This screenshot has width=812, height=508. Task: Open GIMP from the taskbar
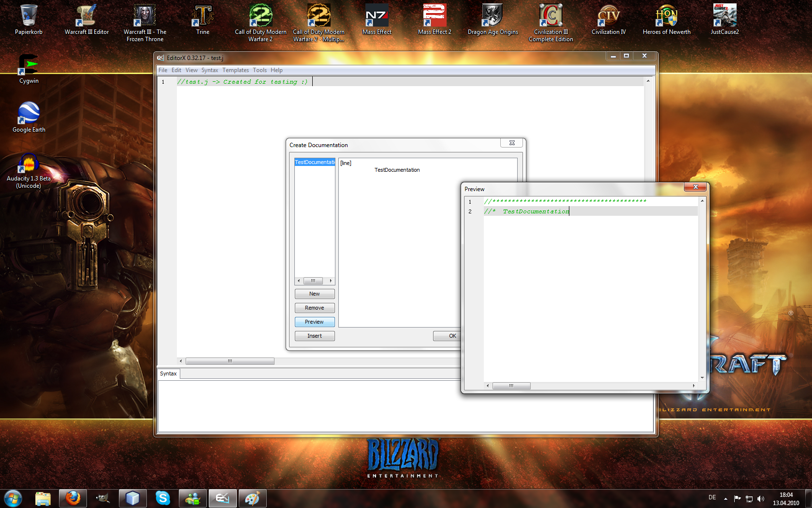pos(103,498)
